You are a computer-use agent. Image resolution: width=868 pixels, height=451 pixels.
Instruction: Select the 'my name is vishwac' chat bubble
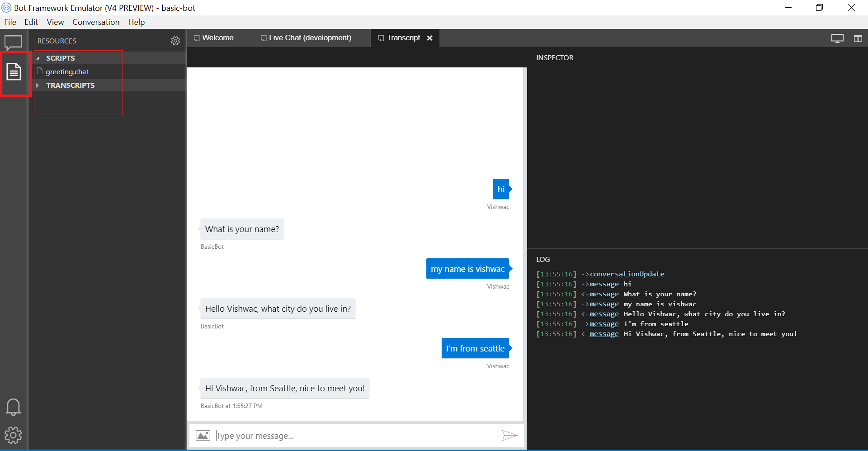[x=467, y=269]
